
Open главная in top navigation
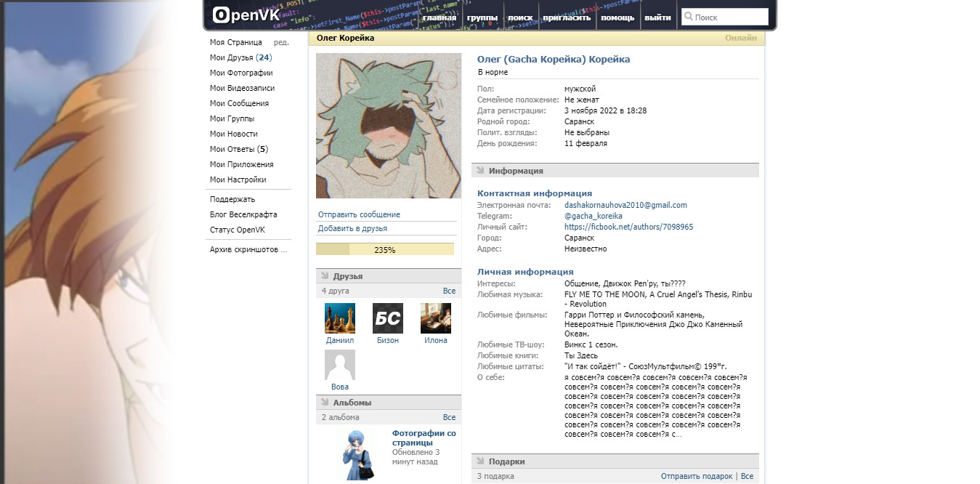[440, 17]
